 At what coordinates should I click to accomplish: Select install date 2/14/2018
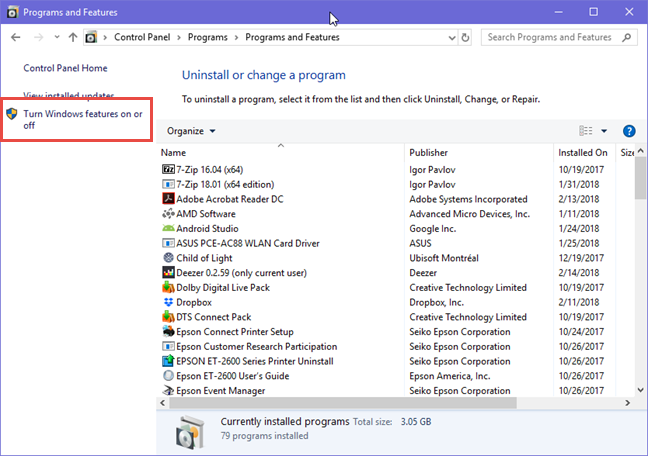579,273
